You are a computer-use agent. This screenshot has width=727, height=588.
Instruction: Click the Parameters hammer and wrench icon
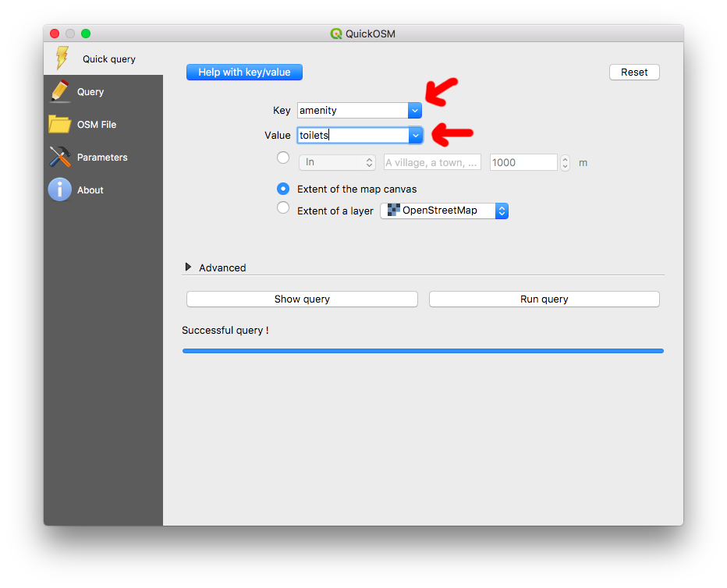60,157
